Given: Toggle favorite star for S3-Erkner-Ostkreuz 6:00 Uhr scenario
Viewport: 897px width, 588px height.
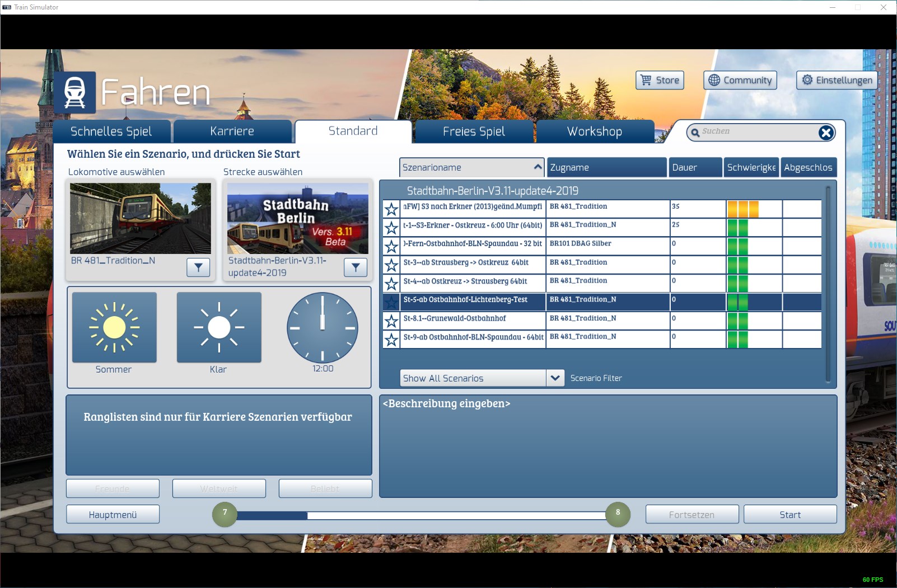Looking at the screenshot, I should (391, 228).
